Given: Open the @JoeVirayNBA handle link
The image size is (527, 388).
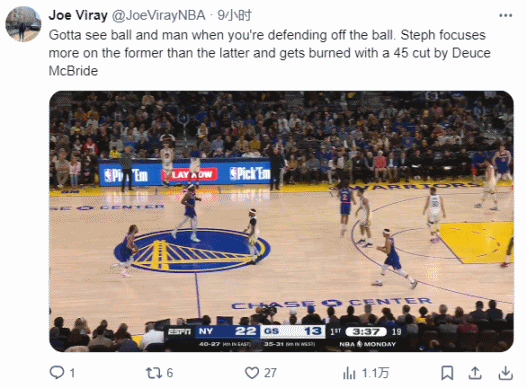Looking at the screenshot, I should click(x=158, y=15).
